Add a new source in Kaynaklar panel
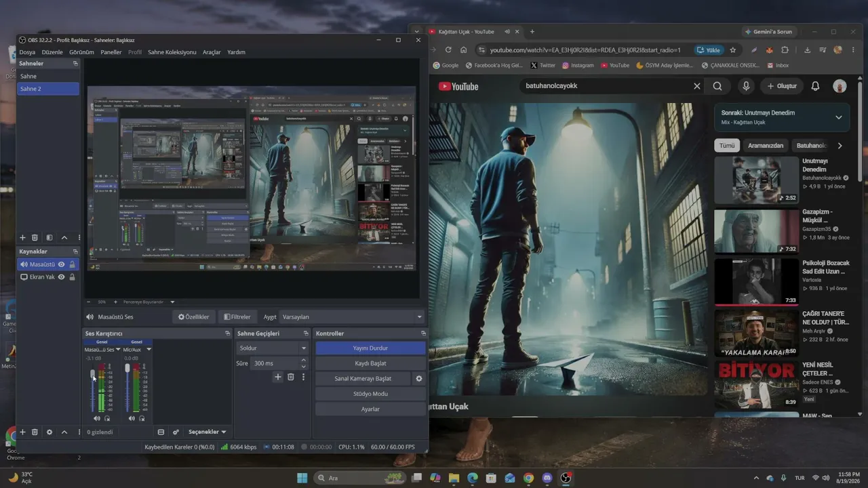The height and width of the screenshot is (488, 868). tap(22, 432)
